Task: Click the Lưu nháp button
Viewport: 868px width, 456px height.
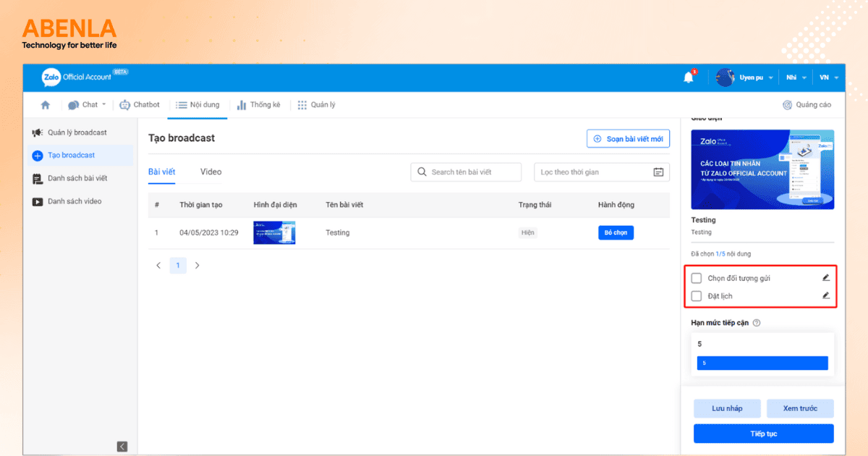Action: (x=727, y=408)
